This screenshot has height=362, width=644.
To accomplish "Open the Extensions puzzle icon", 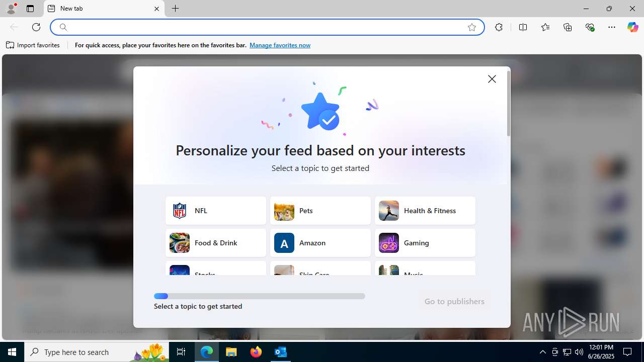I will click(x=499, y=27).
